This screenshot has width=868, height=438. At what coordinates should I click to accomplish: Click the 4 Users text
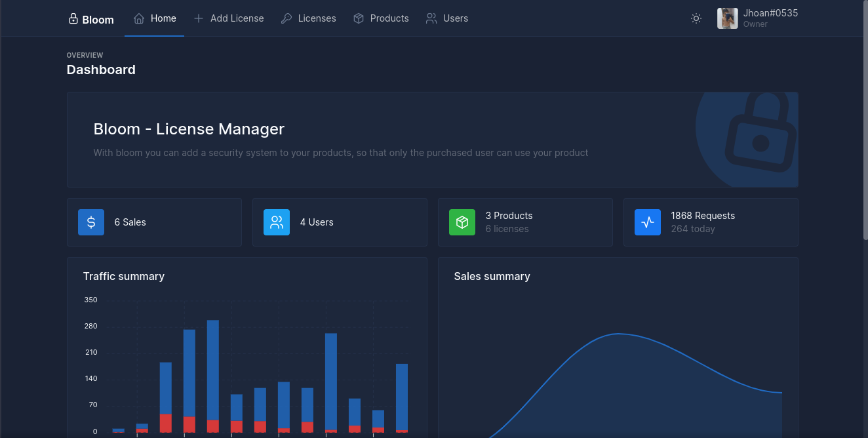point(317,222)
